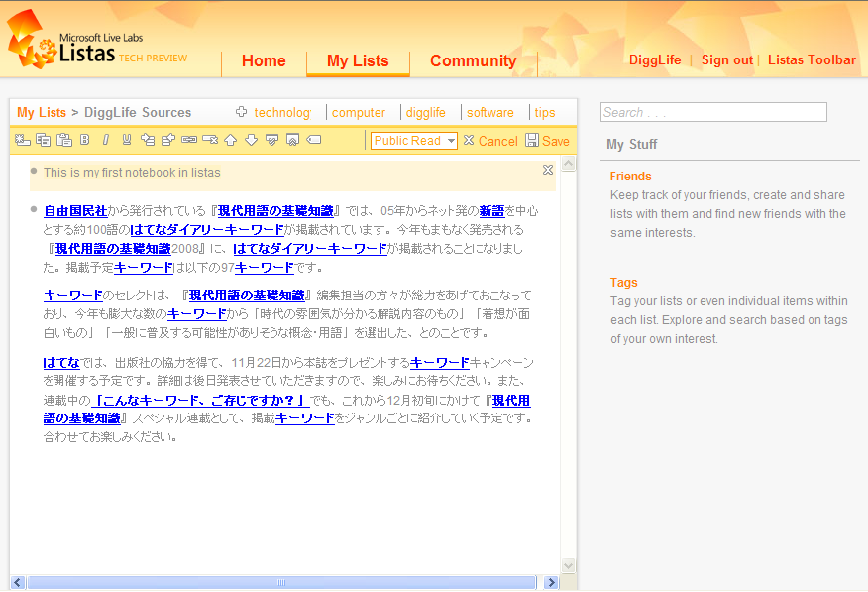The image size is (868, 592).
Task: Open the 「こんなキーワード、ご存じですか？」 link
Action: pyautogui.click(x=200, y=400)
